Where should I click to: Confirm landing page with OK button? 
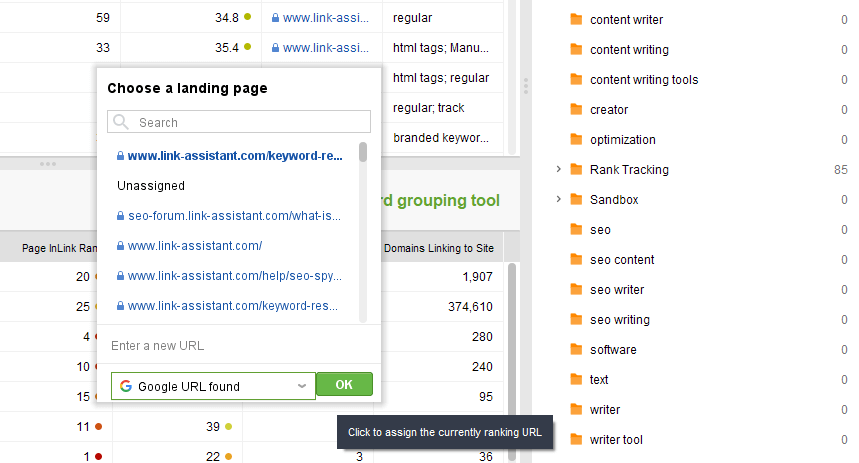[344, 385]
